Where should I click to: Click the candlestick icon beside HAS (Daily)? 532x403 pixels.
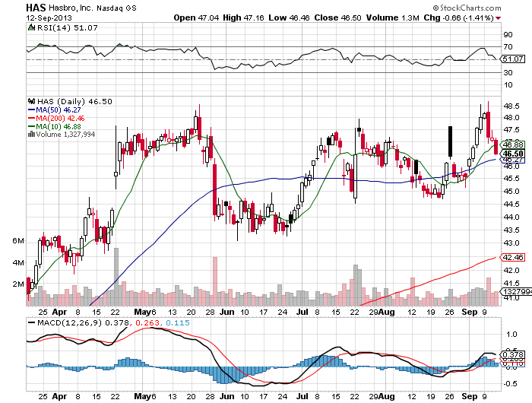32,101
